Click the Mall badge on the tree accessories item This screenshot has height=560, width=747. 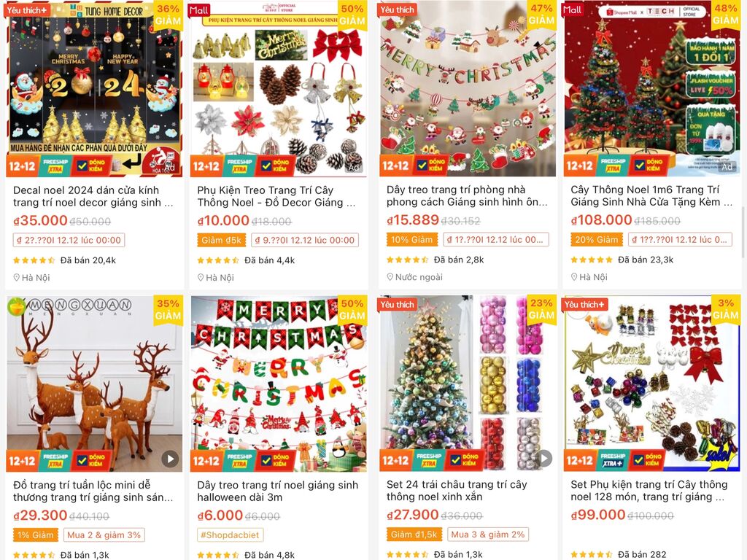coord(199,10)
